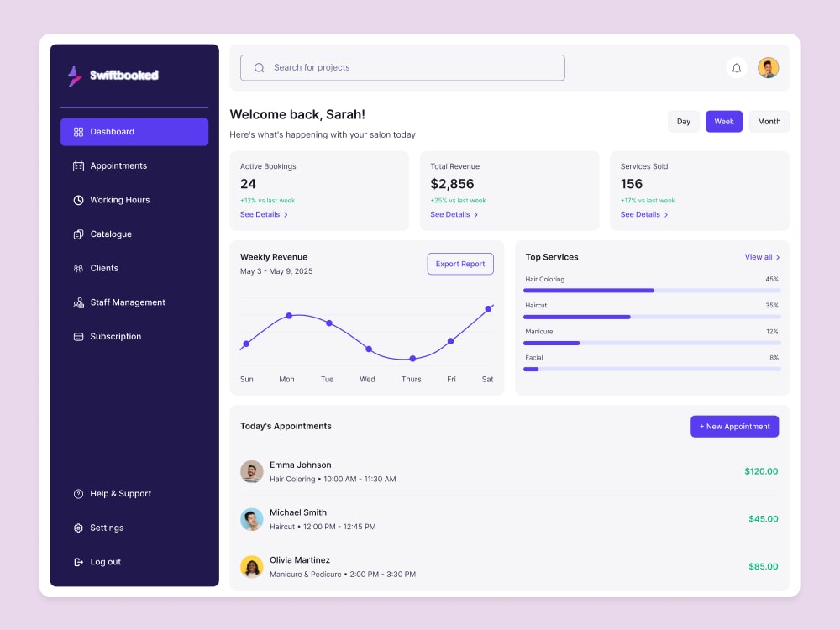This screenshot has height=630, width=840.
Task: Open the Dashboard menu item
Action: coord(134,132)
